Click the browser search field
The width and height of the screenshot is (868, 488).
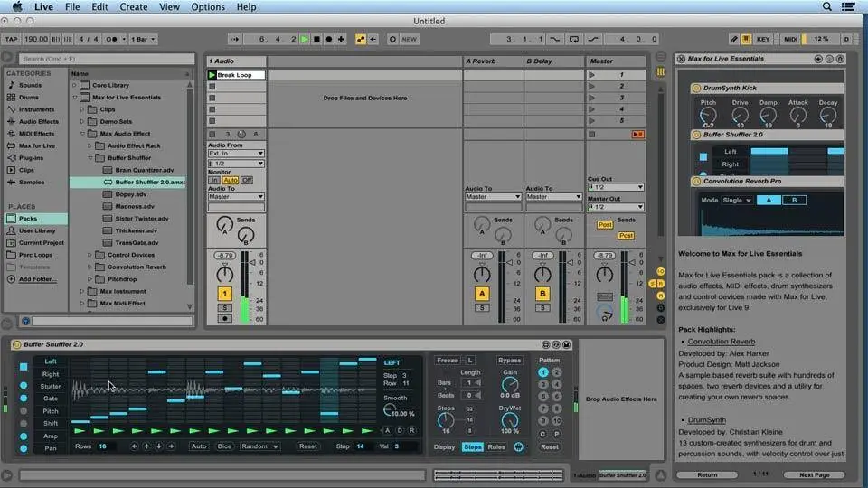point(107,59)
